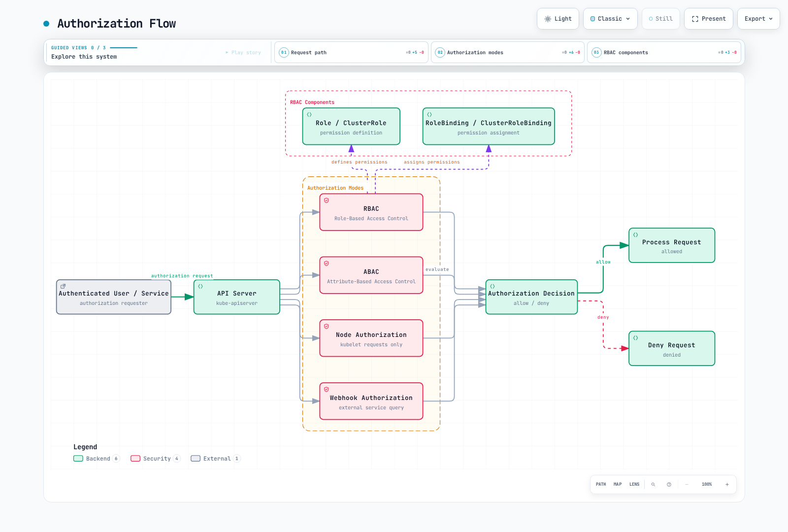Screen dimensions: 788x532
Task: Click the code icon on Authorization Decision node
Action: tap(492, 286)
